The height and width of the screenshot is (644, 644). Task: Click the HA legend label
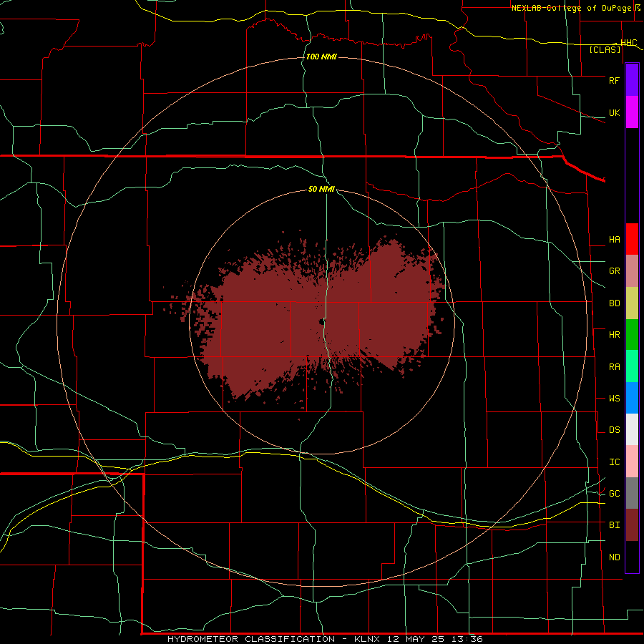[615, 239]
